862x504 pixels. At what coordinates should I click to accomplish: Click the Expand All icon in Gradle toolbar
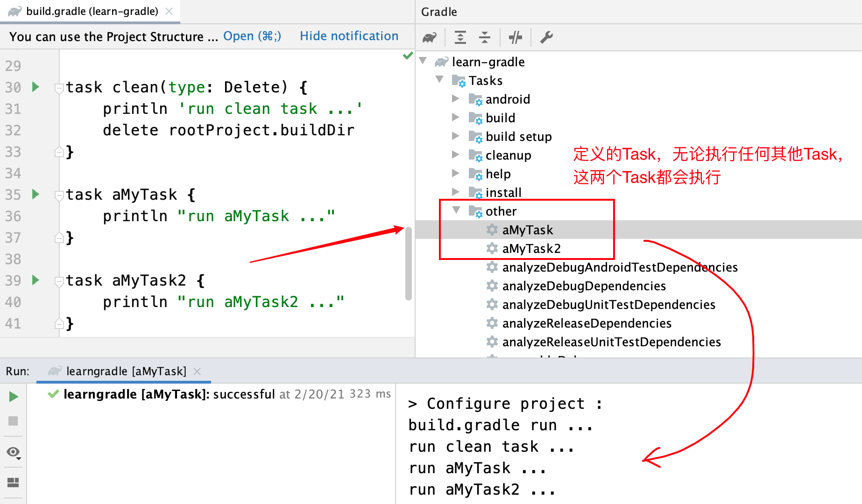460,37
